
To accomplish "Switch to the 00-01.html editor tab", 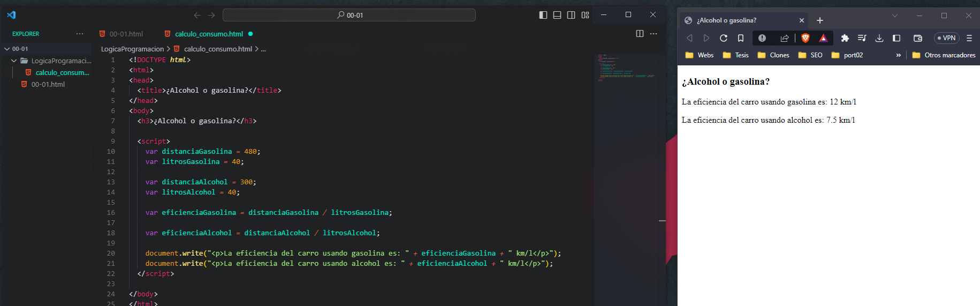I will click(126, 34).
